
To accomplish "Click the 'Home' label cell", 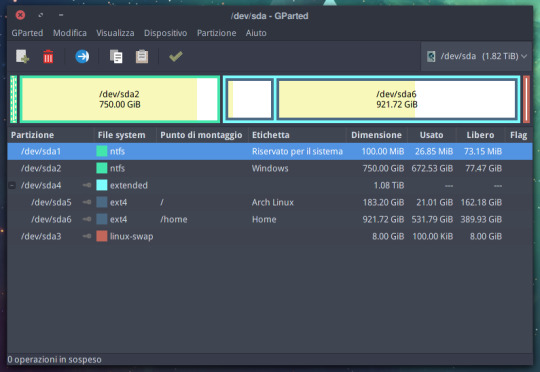I will [264, 219].
